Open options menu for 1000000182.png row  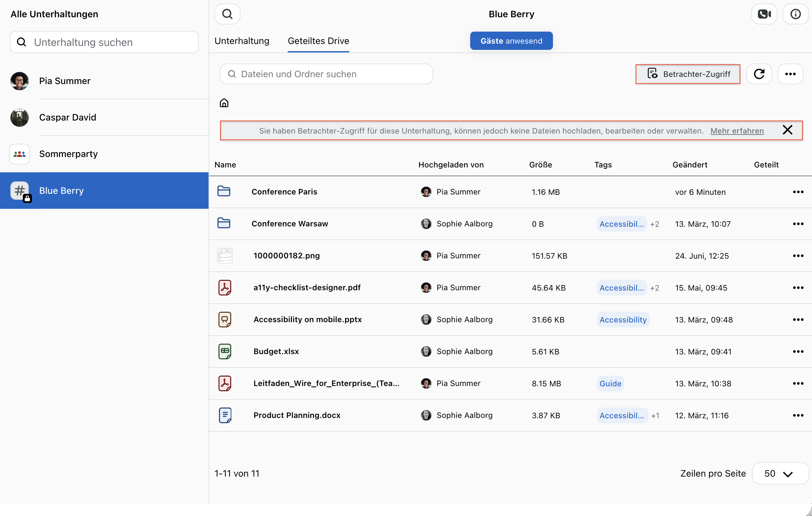tap(798, 256)
